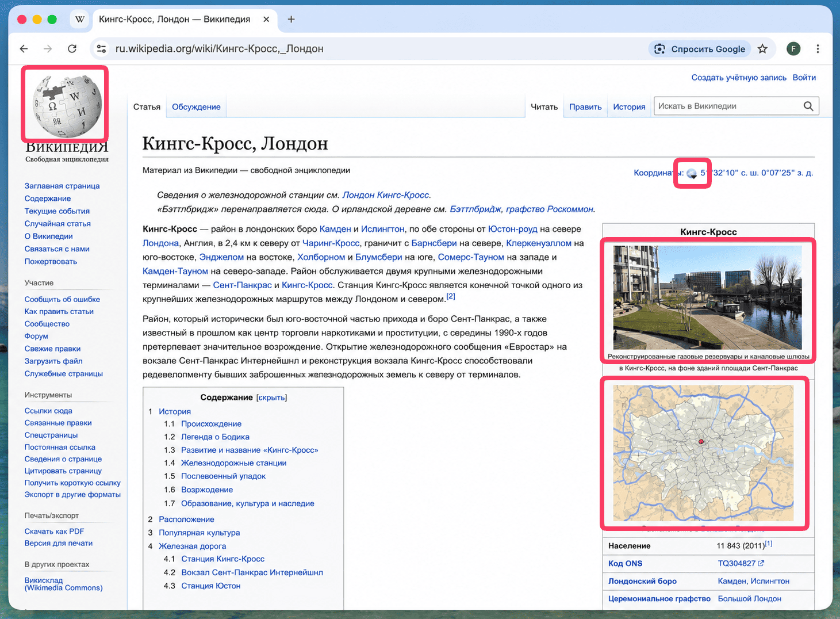Click the globe icon beside coordinates

692,173
